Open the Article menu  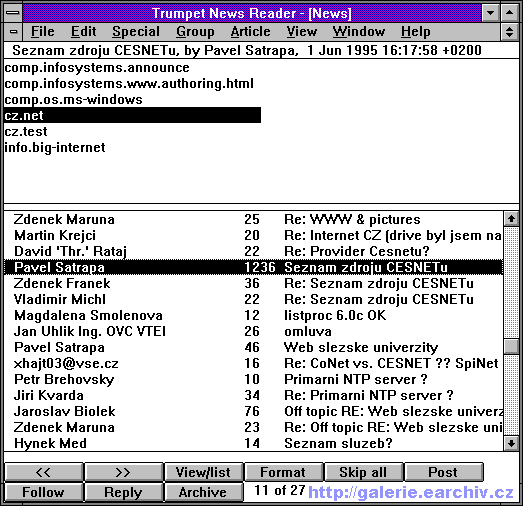coord(250,32)
